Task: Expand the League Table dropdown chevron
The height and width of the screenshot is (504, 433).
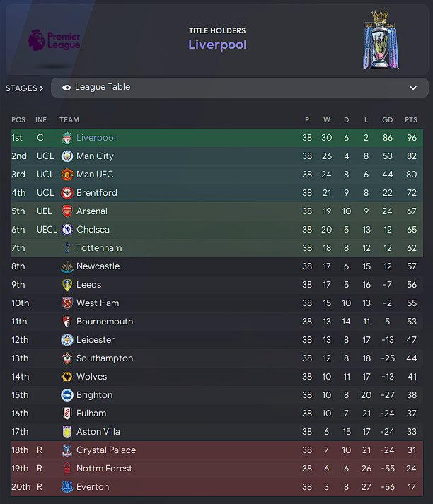Action: [x=413, y=88]
